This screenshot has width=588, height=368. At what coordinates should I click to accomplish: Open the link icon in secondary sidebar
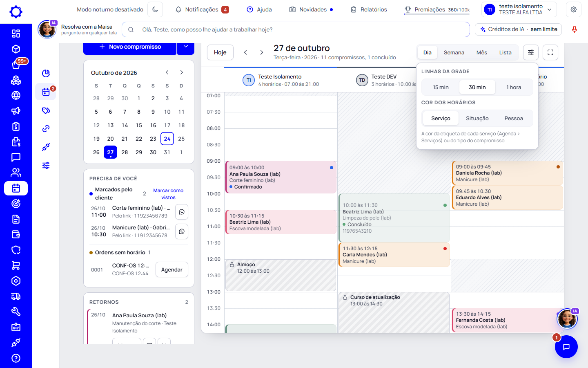click(46, 129)
